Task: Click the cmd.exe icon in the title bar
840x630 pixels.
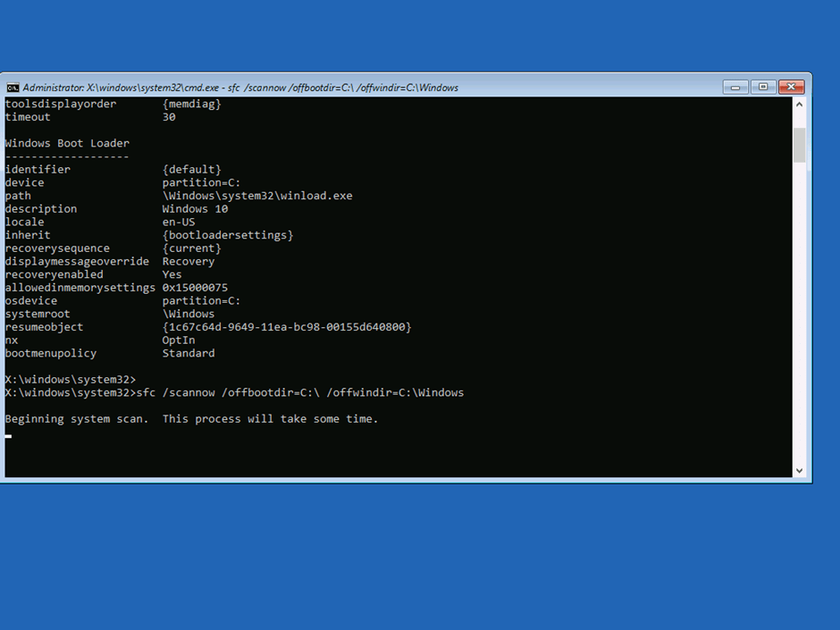Action: pyautogui.click(x=13, y=88)
